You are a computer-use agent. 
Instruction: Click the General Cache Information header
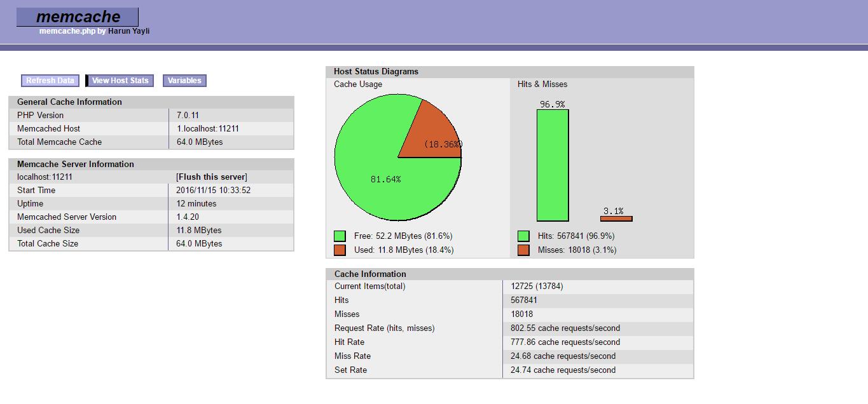coord(69,102)
